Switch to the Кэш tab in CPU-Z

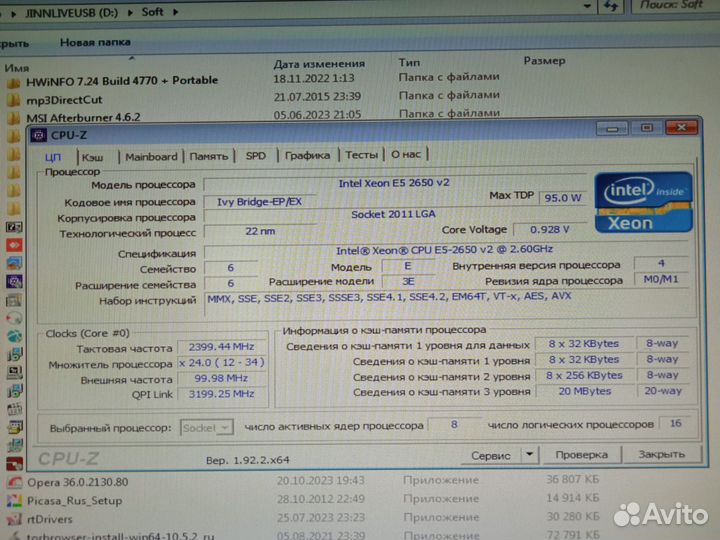click(x=93, y=157)
